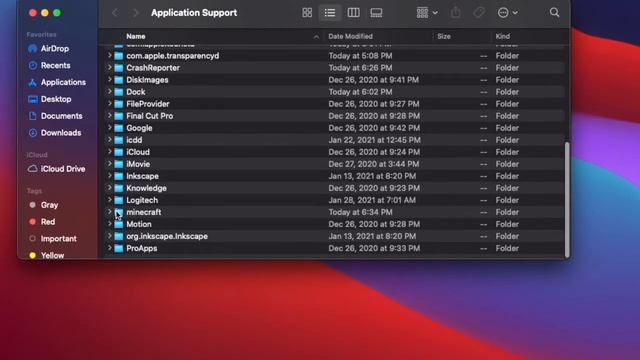The image size is (640, 360).
Task: Click the green zoom window button
Action: [57, 13]
